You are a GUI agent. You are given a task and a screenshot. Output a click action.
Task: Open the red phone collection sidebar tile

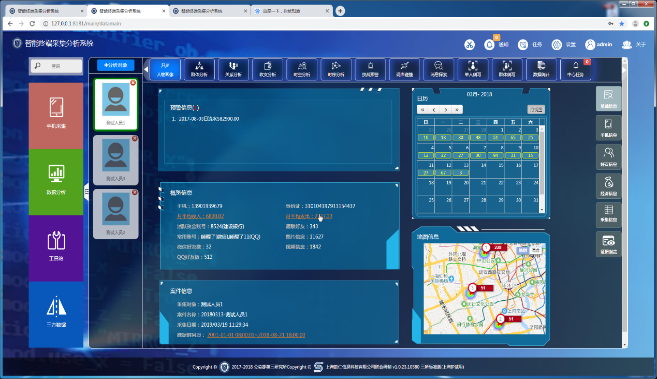tap(56, 116)
